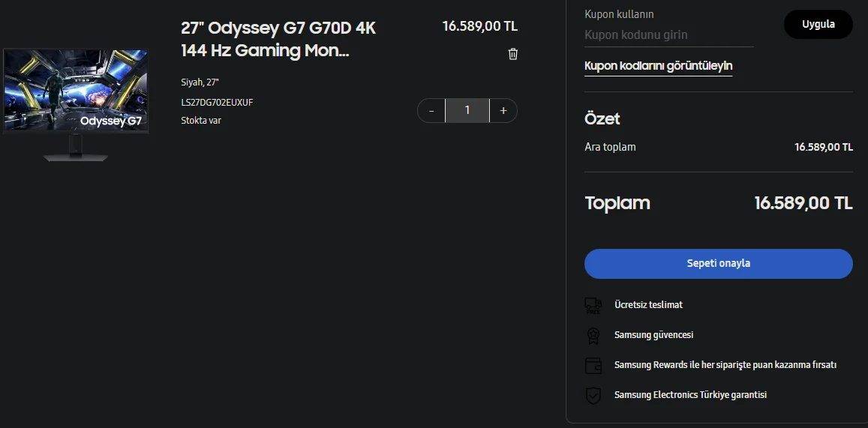Open the Kupon kodlarını görüntüleyin link
This screenshot has height=428, width=868.
pos(658,66)
